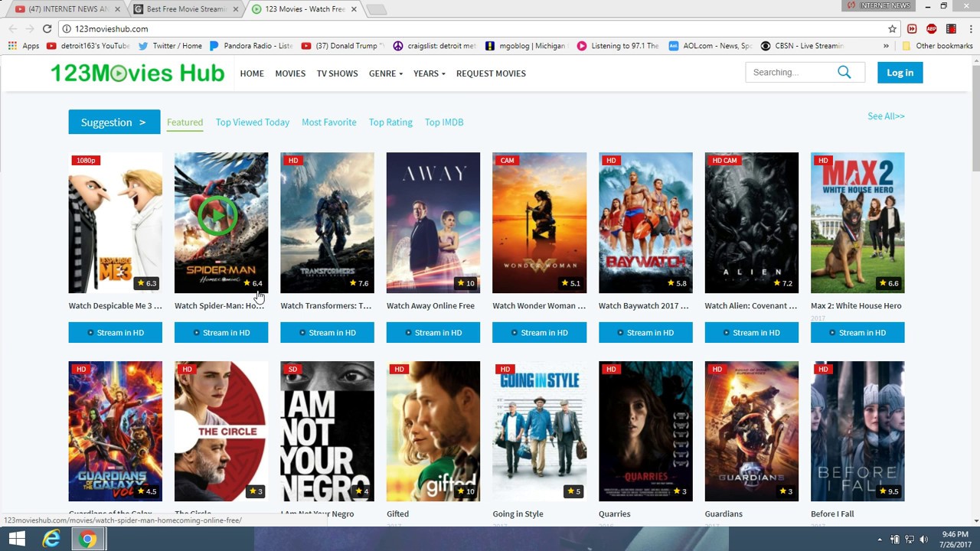Click the Adblock Plus extension icon
Image resolution: width=980 pixels, height=551 pixels.
point(931,28)
